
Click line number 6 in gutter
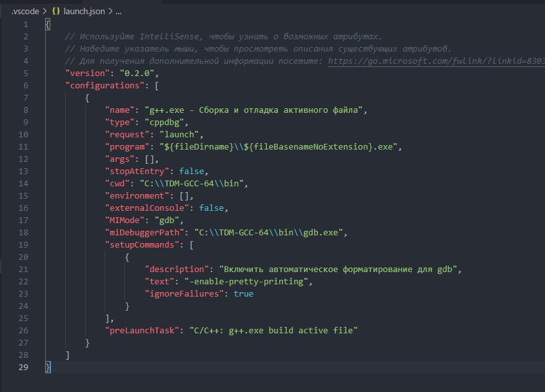point(26,86)
